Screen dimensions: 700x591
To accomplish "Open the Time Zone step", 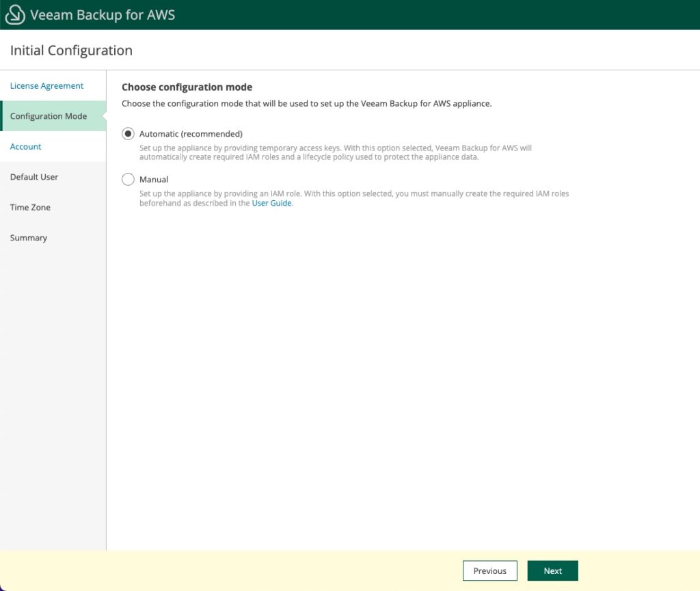I will (30, 207).
